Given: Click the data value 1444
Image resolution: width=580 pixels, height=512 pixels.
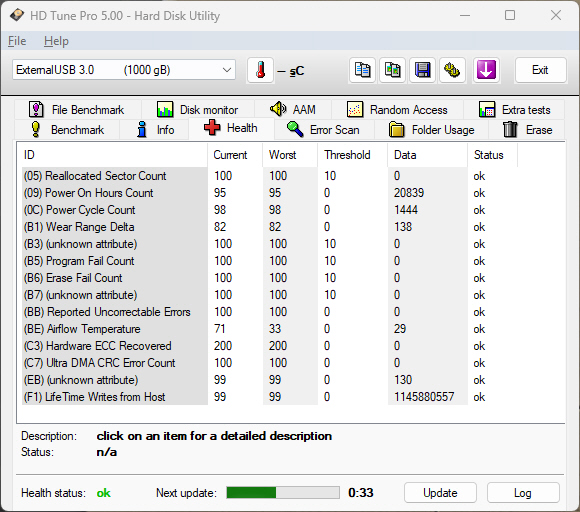Looking at the screenshot, I should (406, 210).
